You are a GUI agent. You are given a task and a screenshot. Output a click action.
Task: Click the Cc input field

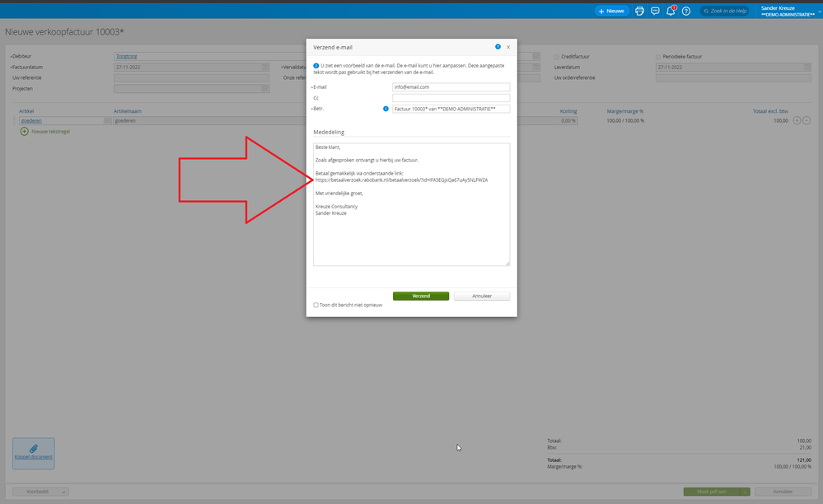tap(451, 98)
